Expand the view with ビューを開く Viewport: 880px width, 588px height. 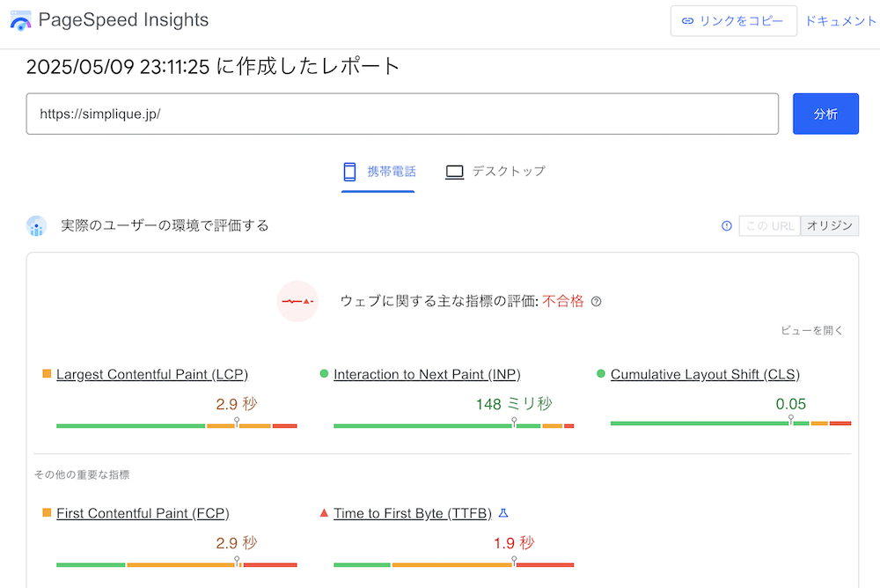(811, 330)
